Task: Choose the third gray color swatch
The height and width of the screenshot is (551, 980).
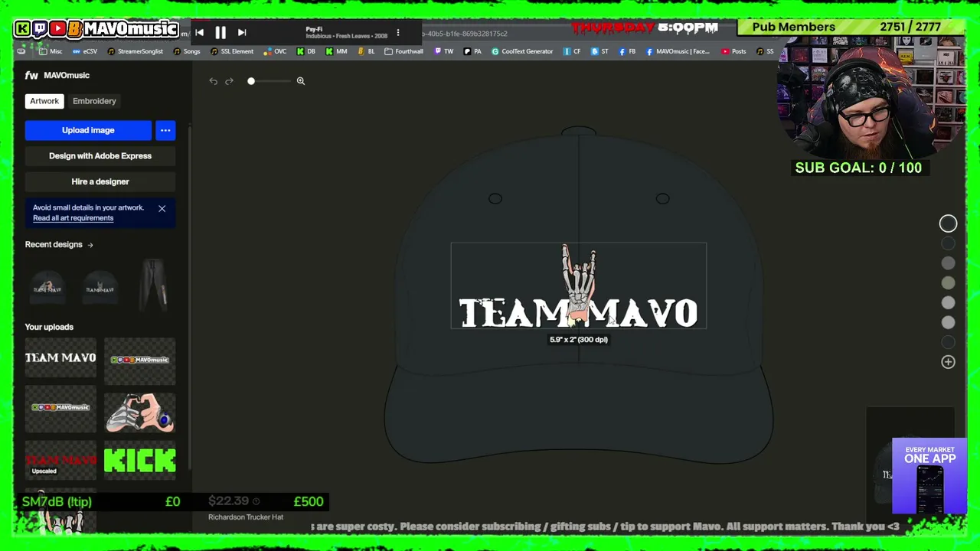Action: [x=948, y=263]
